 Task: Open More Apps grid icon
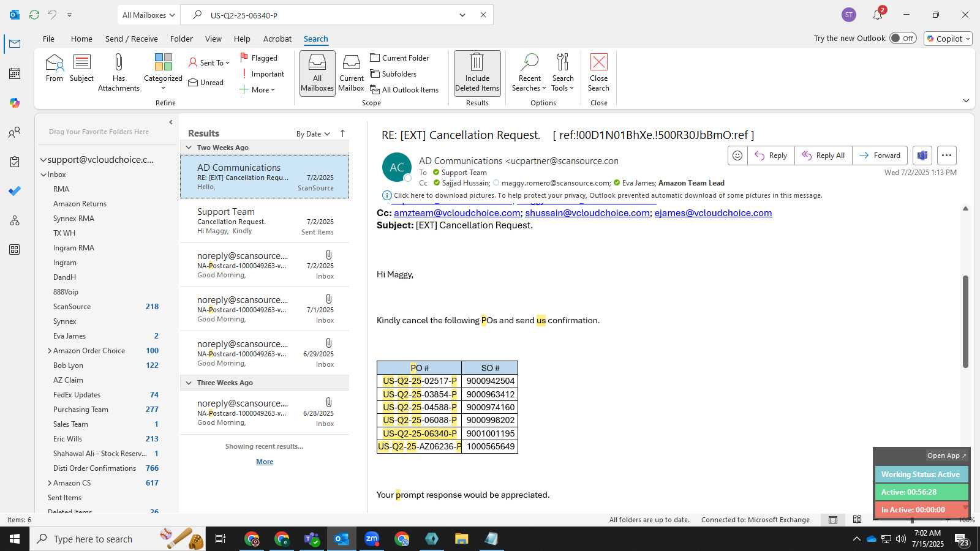coord(15,250)
